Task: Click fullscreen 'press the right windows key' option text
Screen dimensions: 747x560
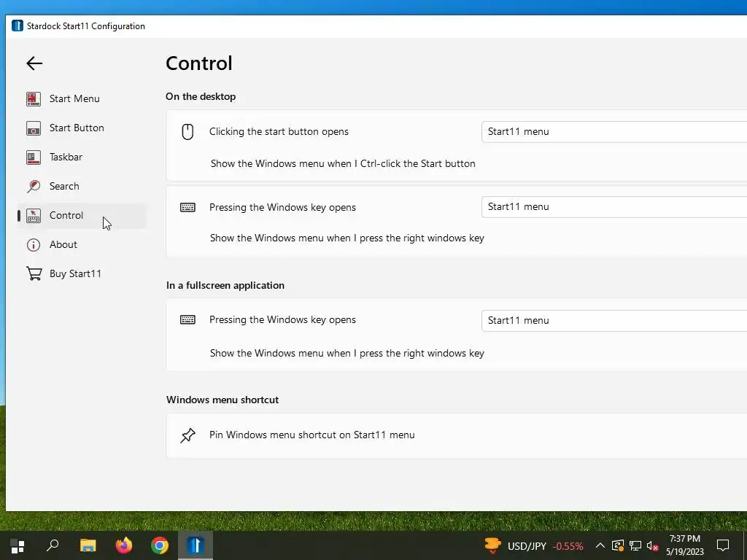Action: (x=347, y=353)
